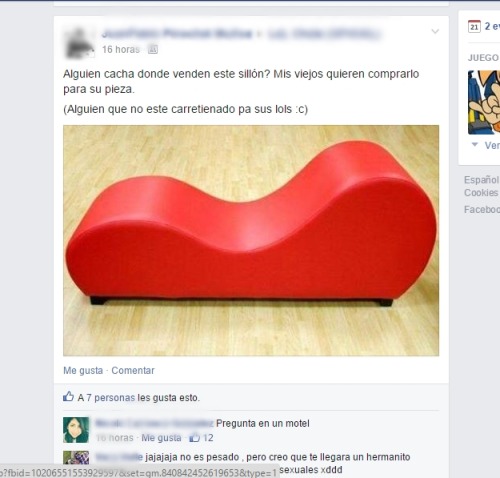Click the comment thumbs-up icon showing 12
Screen dimensions: 500x478
tap(194, 437)
